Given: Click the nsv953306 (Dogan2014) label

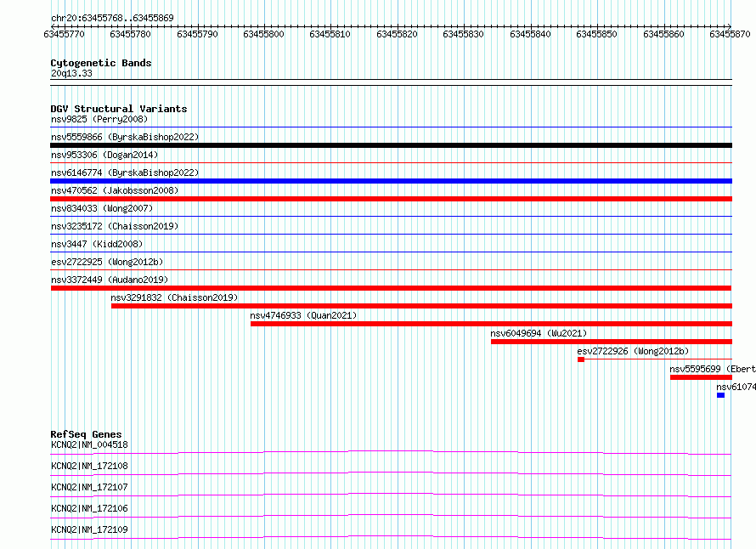Looking at the screenshot, I should point(104,155).
